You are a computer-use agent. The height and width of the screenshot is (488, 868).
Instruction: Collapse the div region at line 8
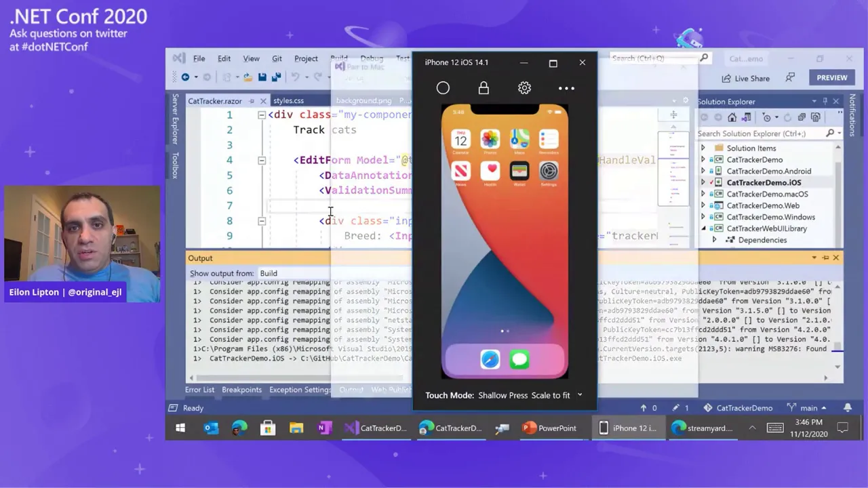click(x=262, y=221)
